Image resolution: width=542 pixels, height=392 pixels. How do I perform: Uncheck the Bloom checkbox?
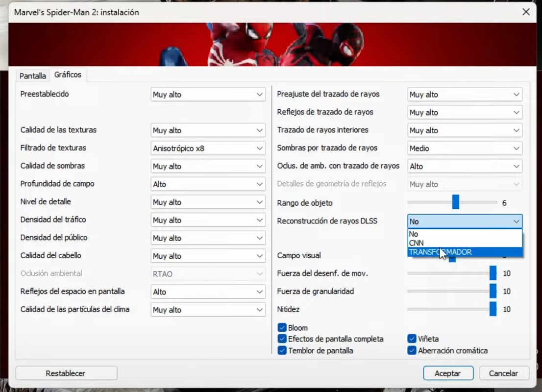click(x=282, y=327)
